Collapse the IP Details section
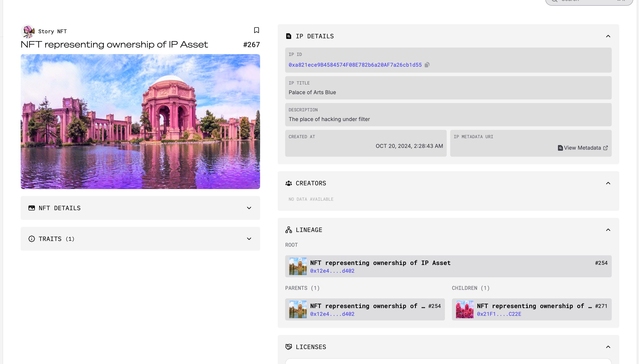639x364 pixels. pyautogui.click(x=608, y=36)
